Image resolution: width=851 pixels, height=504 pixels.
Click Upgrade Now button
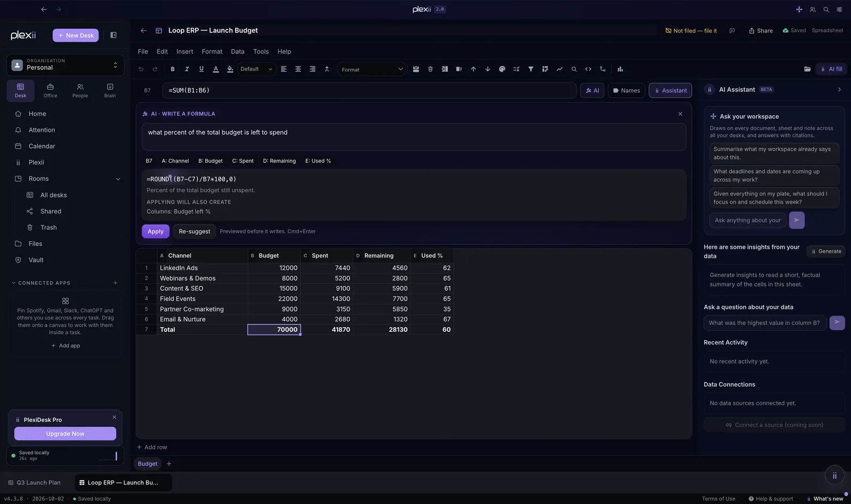(65, 434)
